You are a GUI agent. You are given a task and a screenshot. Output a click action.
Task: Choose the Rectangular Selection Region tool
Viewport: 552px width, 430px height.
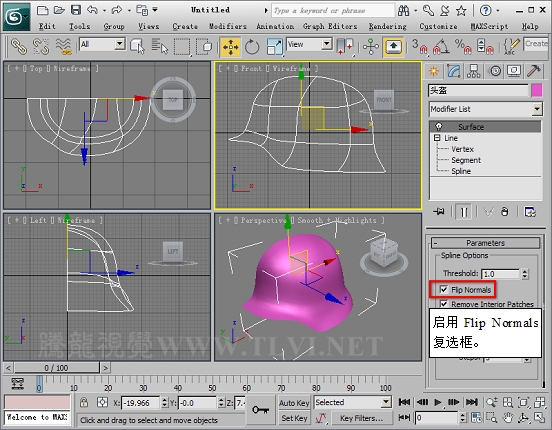point(182,46)
